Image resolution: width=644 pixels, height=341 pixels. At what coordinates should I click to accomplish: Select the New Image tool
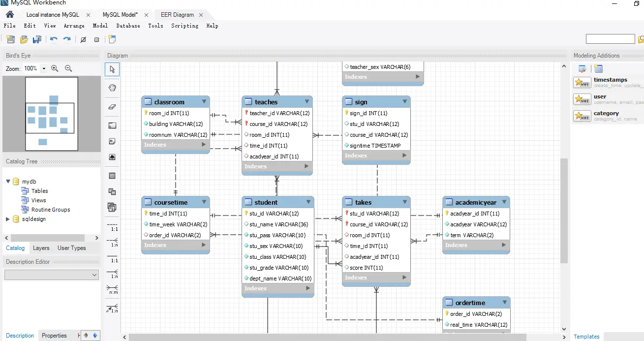pos(112,157)
